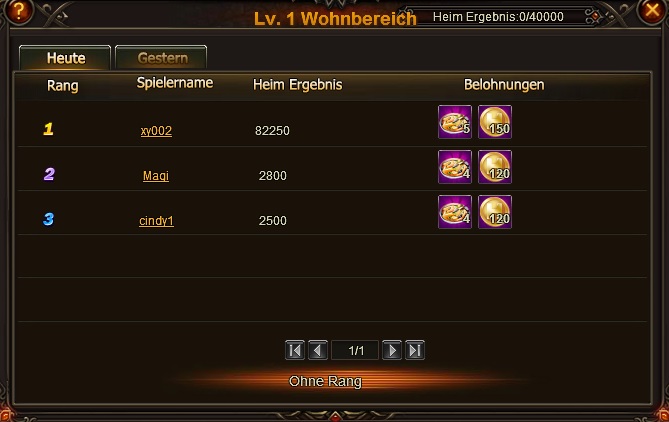669x422 pixels.
Task: Switch to the Gestern tab
Action: coord(161,58)
